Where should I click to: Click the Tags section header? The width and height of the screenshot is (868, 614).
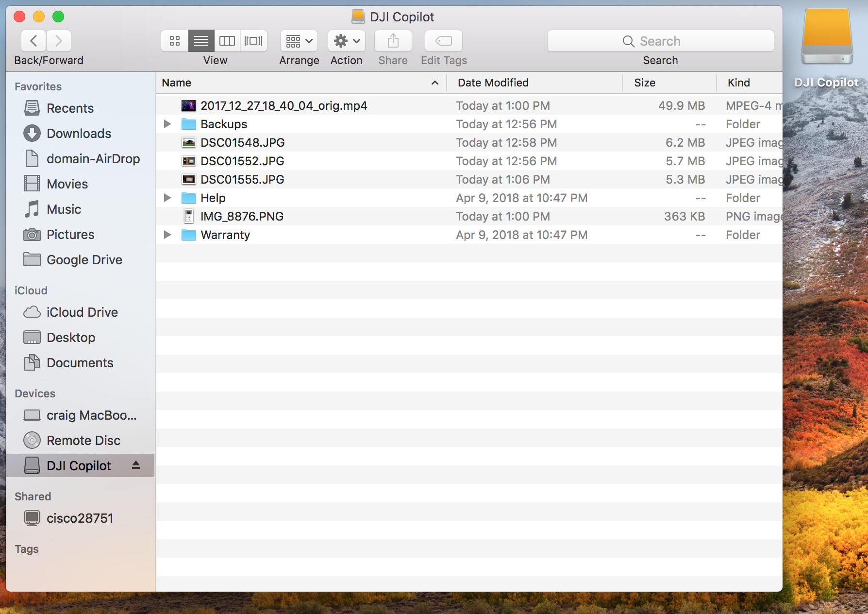pos(27,549)
